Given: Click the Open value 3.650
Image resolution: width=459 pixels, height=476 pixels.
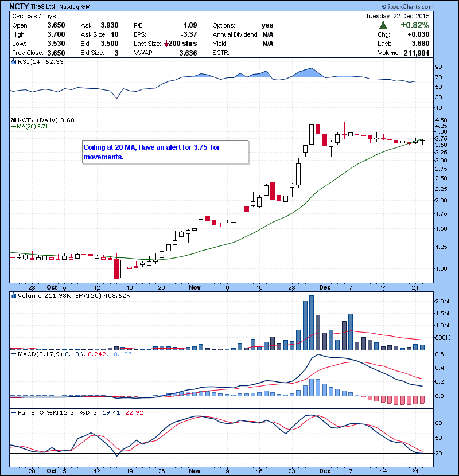Looking at the screenshot, I should click(x=56, y=25).
